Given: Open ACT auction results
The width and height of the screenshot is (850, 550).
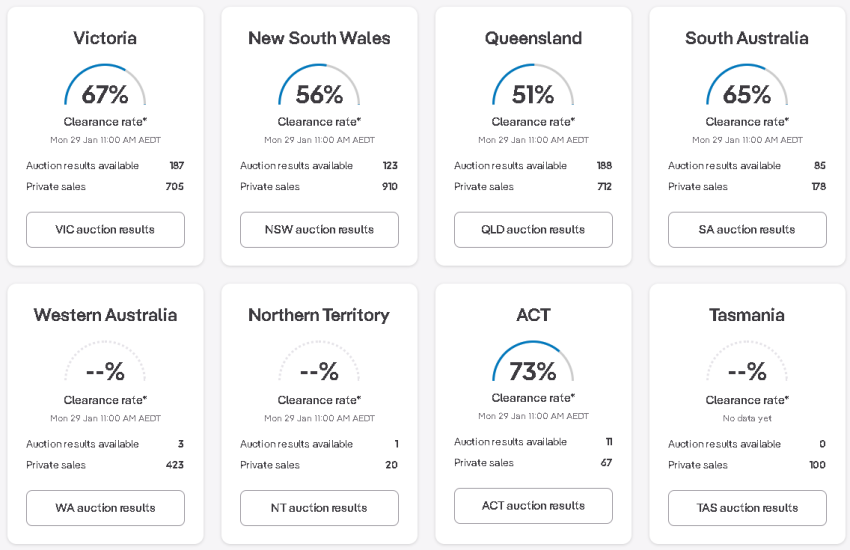Looking at the screenshot, I should (533, 506).
